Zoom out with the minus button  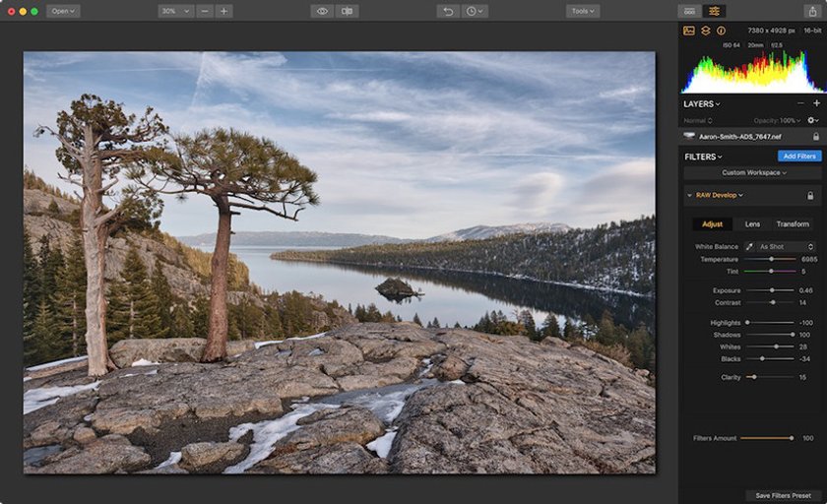tap(205, 11)
